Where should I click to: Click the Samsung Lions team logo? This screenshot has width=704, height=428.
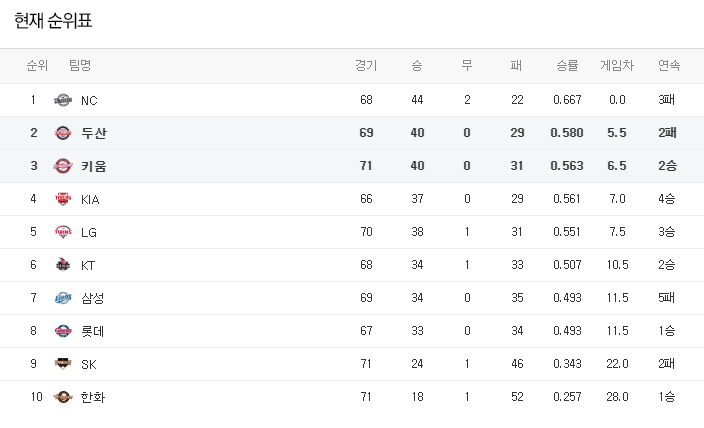tap(63, 298)
